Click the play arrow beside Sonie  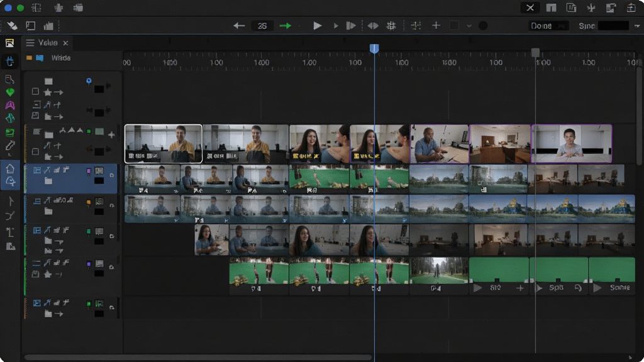point(597,288)
